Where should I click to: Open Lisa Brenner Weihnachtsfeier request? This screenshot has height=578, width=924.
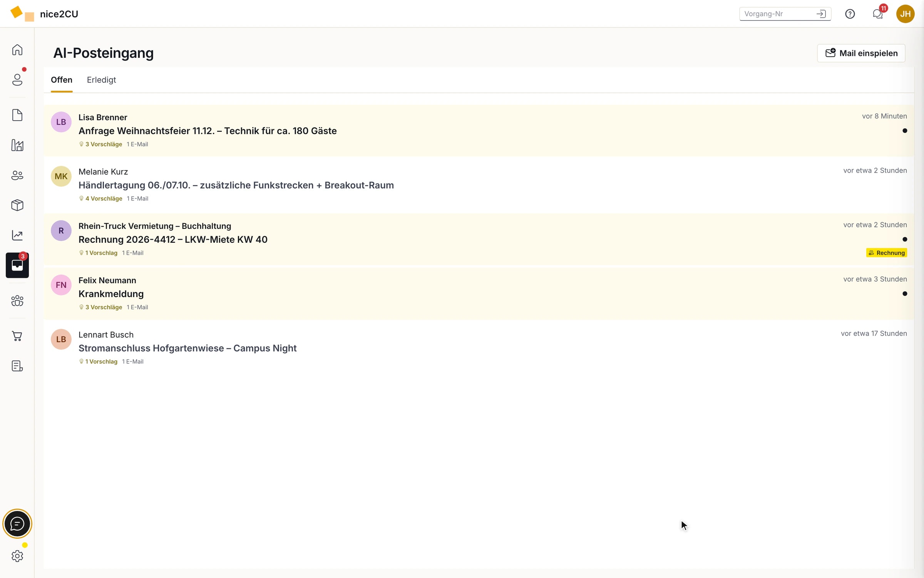pyautogui.click(x=479, y=131)
